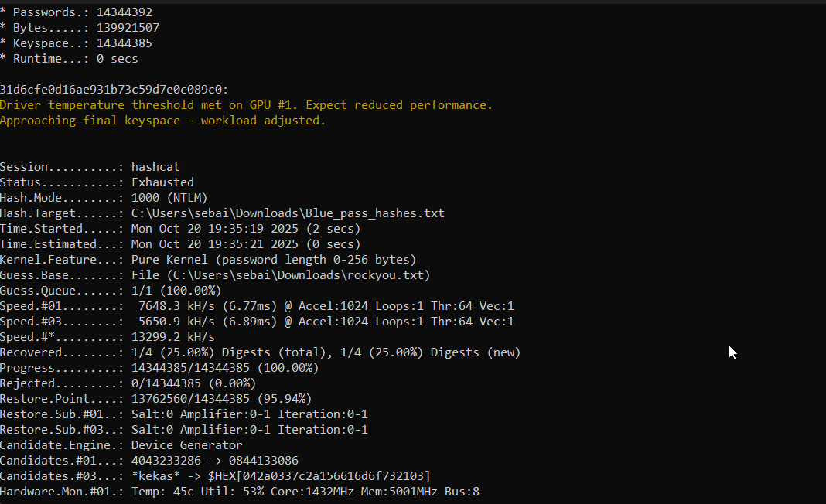This screenshot has width=826, height=504.
Task: Click the Time.Started timestamp line
Action: (x=180, y=229)
